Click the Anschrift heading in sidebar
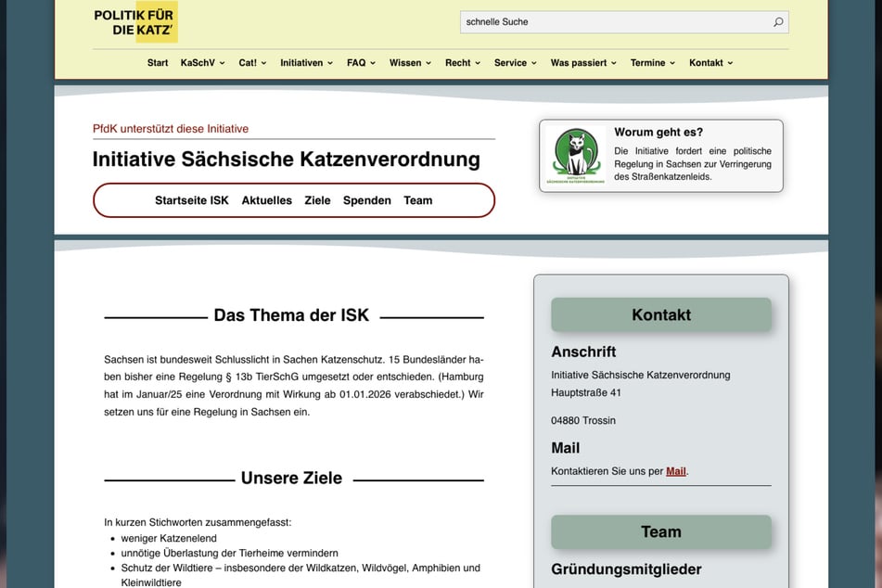 tap(583, 352)
